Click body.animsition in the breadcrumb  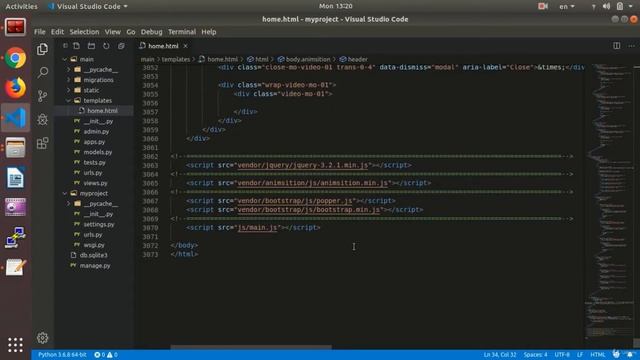[x=308, y=59]
